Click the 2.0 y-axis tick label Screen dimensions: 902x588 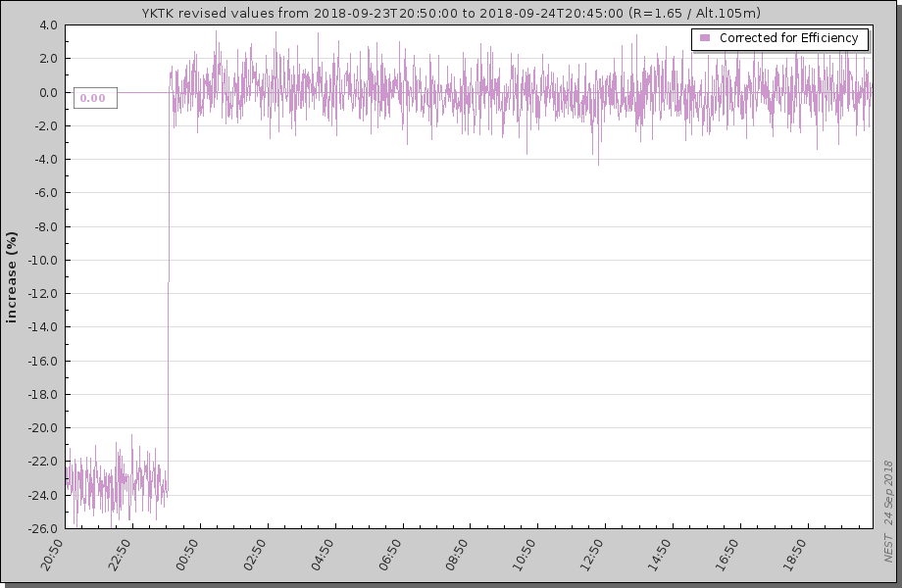[x=48, y=59]
